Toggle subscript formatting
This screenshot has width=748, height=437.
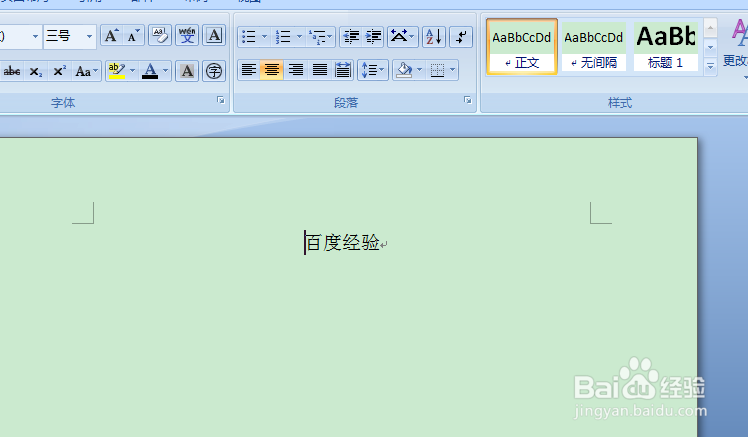tap(36, 72)
